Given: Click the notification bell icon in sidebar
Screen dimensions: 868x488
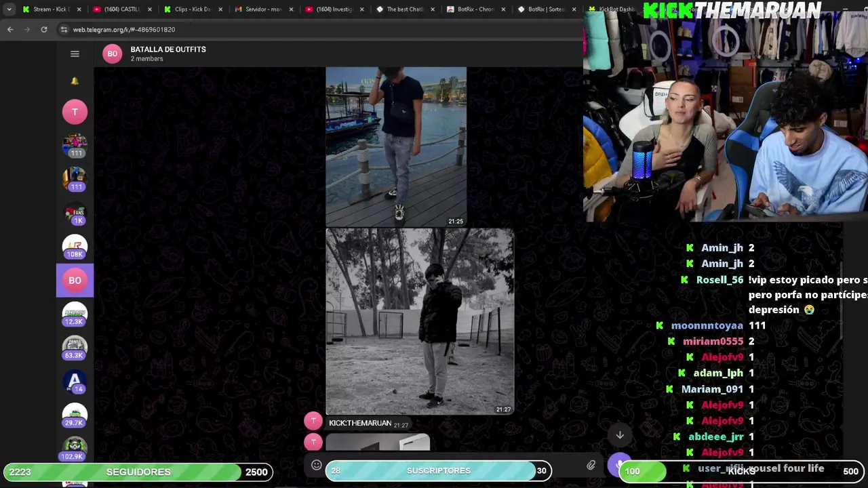Looking at the screenshot, I should pos(75,81).
